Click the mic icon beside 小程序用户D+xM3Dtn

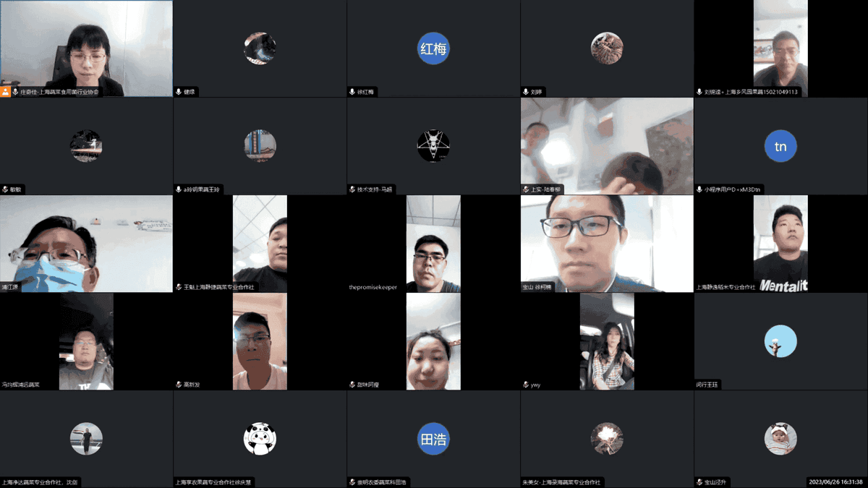[x=699, y=189]
